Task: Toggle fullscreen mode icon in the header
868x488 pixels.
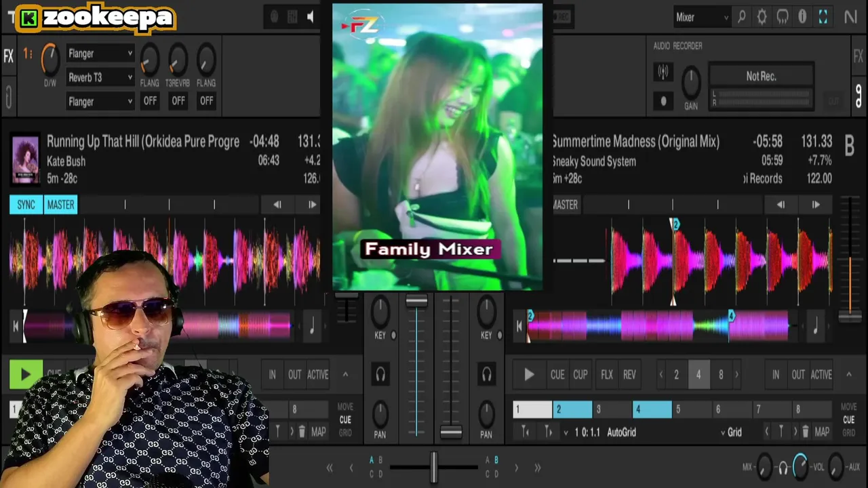Action: tap(823, 18)
